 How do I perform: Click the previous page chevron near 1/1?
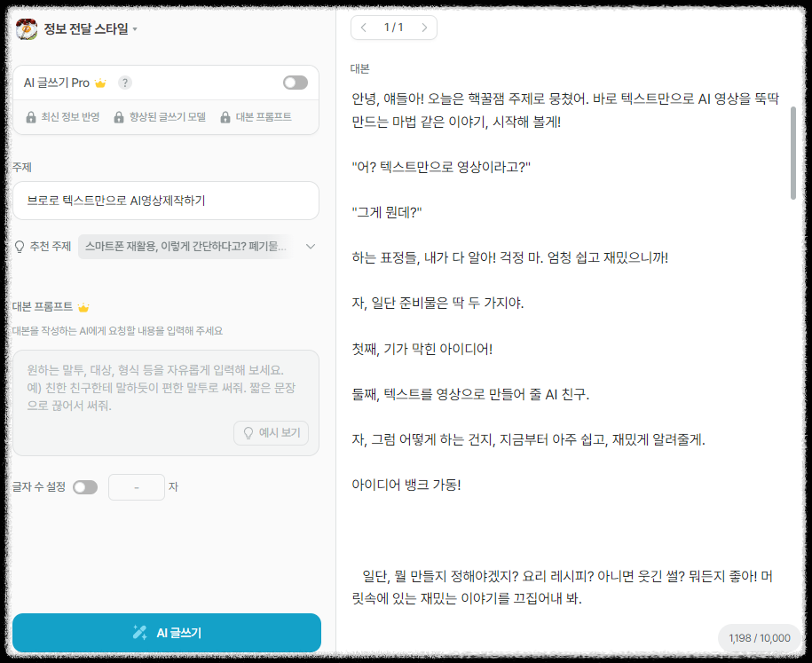(x=364, y=28)
